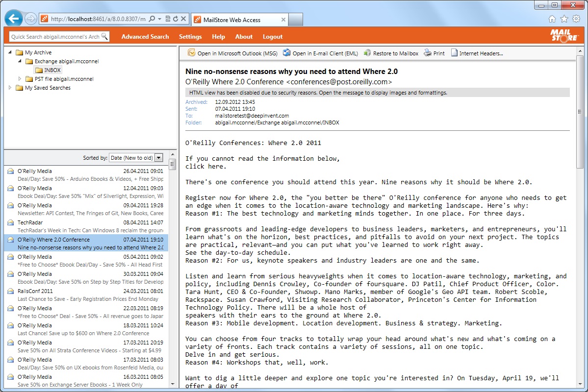Click the Print label
The width and height of the screenshot is (588, 392).
[x=439, y=53]
